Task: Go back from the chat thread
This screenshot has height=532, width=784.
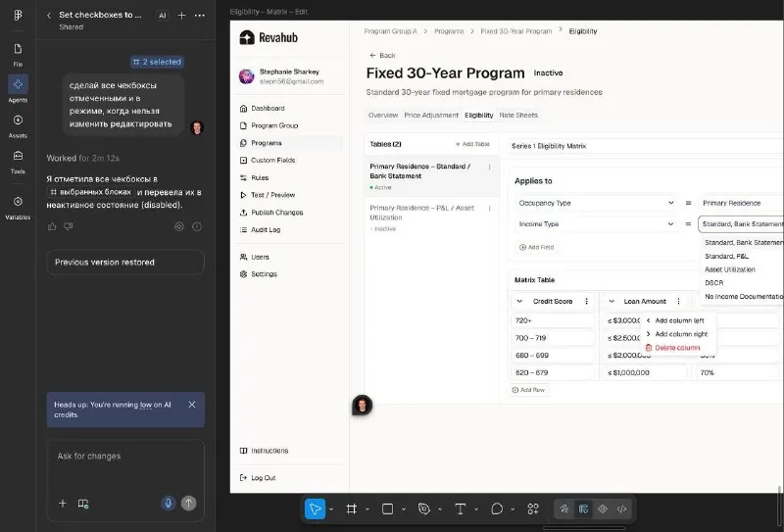Action: click(49, 16)
